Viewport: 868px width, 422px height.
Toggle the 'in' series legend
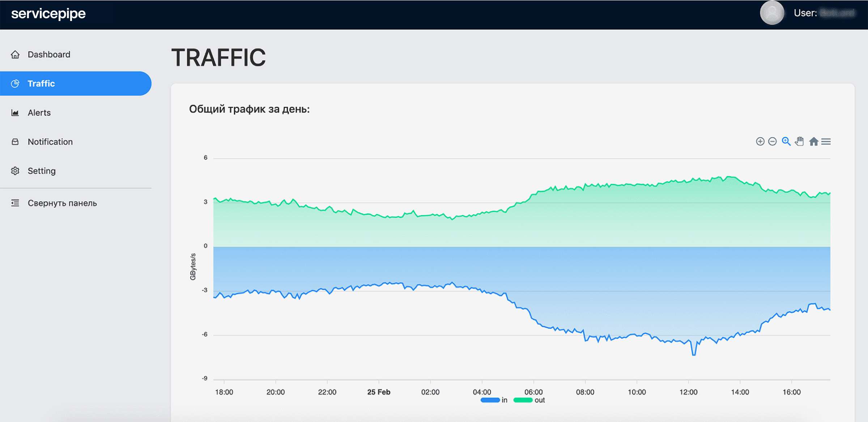pos(504,400)
